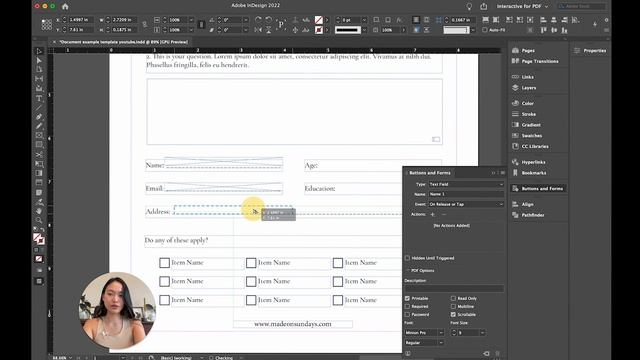Enable Hidden Until Triggered checkbox
This screenshot has width=640, height=360.
407,258
